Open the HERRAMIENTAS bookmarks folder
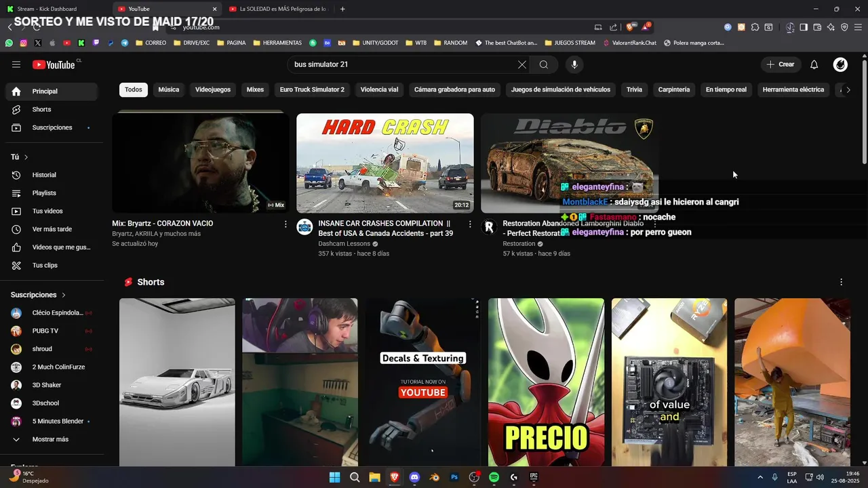Screen dimensions: 868x488 pyautogui.click(x=277, y=43)
